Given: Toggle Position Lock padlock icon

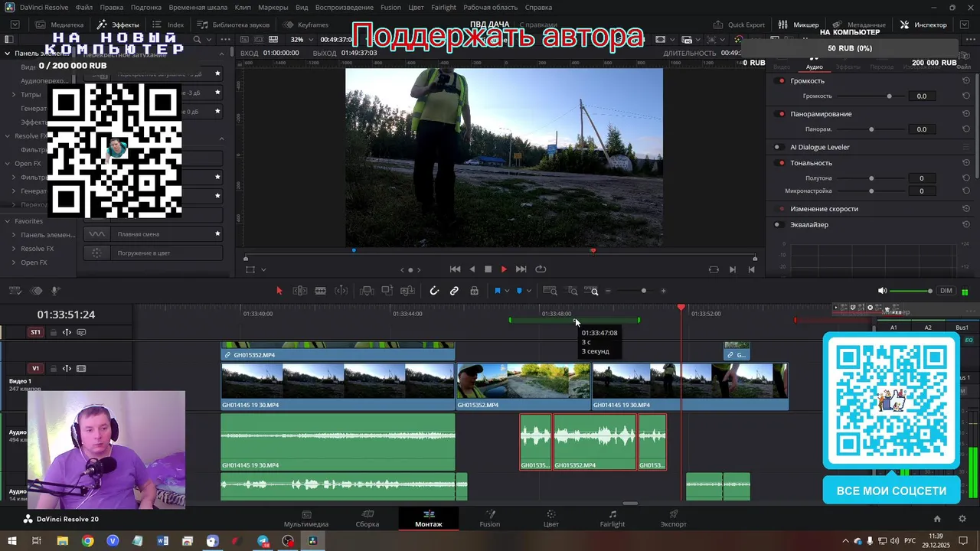Looking at the screenshot, I should coord(474,291).
